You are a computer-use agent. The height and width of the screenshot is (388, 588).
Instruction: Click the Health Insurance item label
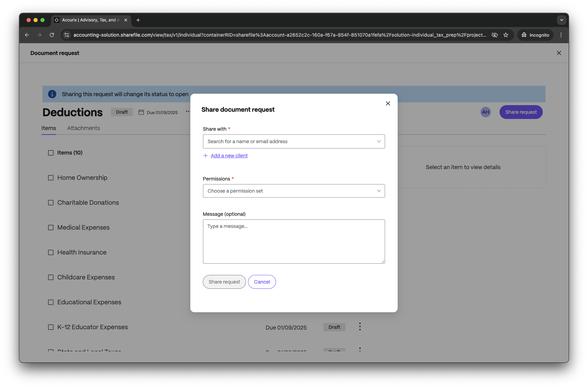pos(82,252)
